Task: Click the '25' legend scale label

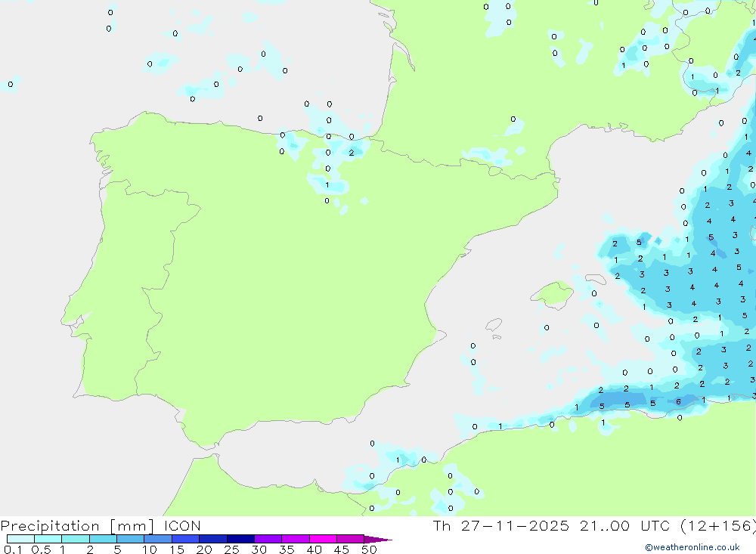Action: (x=232, y=549)
